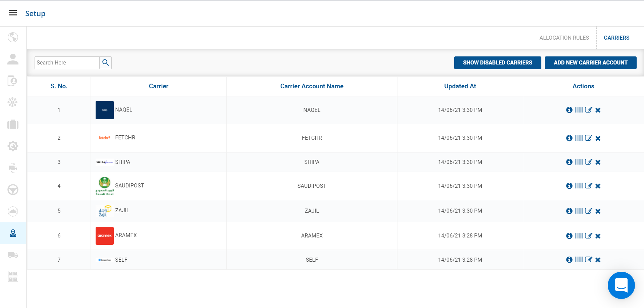This screenshot has height=308, width=644.
Task: Click the ARAMEX carrier logo thumbnail
Action: coord(105,236)
